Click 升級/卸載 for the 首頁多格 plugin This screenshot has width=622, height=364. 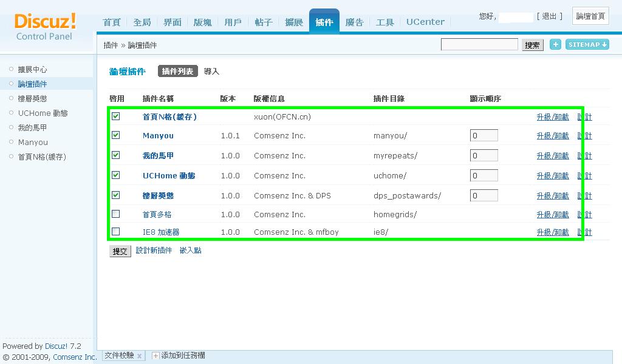click(x=553, y=215)
